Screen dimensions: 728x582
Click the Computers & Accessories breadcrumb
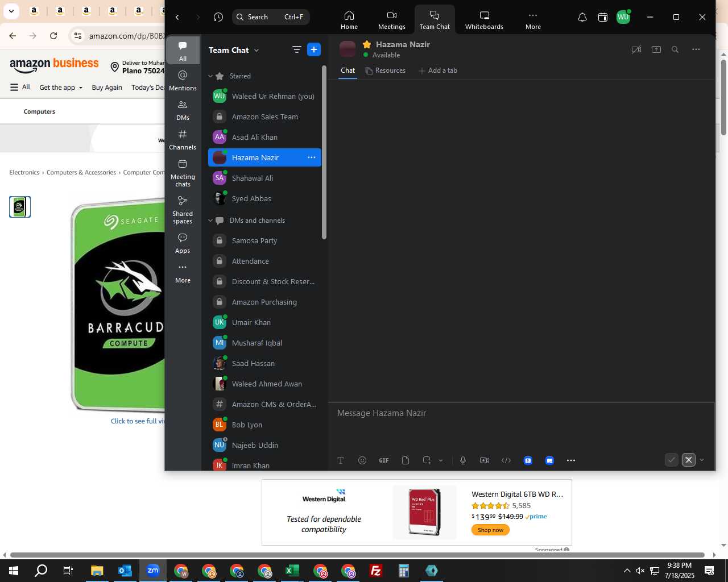pyautogui.click(x=81, y=172)
